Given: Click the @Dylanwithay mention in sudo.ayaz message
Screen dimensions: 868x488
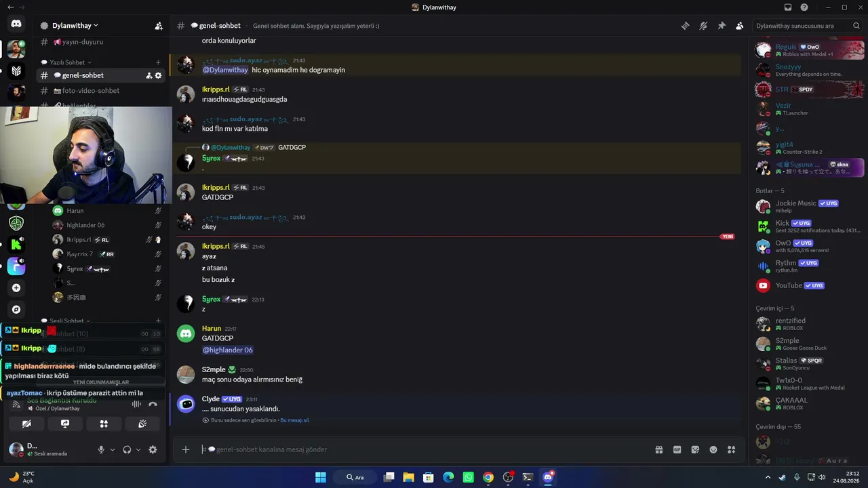Looking at the screenshot, I should click(x=226, y=70).
